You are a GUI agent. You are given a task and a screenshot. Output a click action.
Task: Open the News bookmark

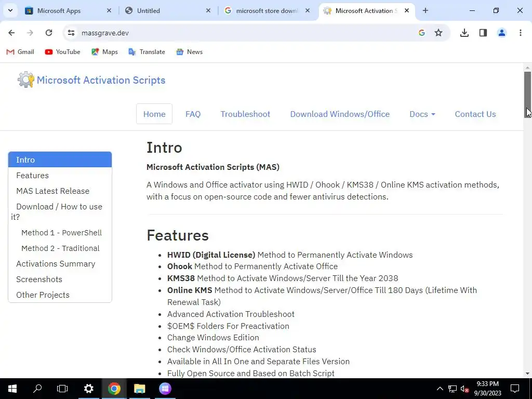[x=189, y=52]
